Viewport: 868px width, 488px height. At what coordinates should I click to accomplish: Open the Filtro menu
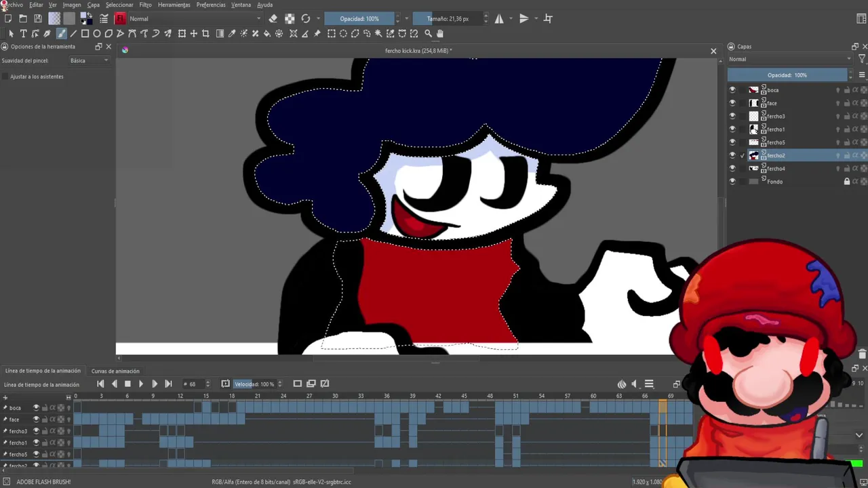[x=145, y=5]
